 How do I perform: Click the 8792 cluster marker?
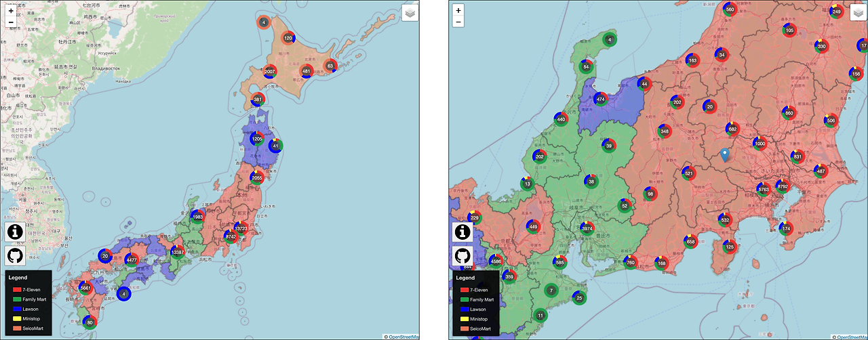(x=783, y=186)
